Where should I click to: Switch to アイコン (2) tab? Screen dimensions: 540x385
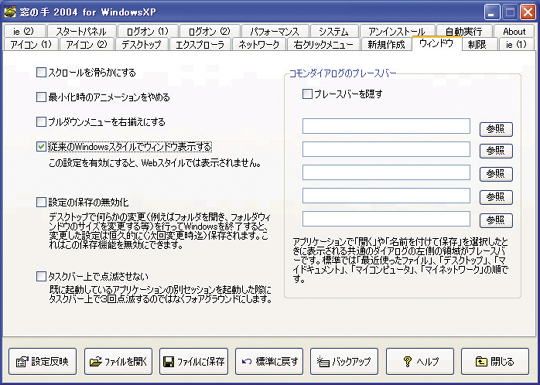click(x=86, y=44)
